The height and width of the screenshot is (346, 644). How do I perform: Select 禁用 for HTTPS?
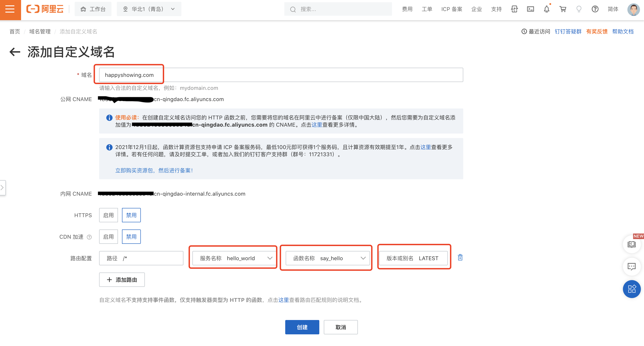[131, 215]
